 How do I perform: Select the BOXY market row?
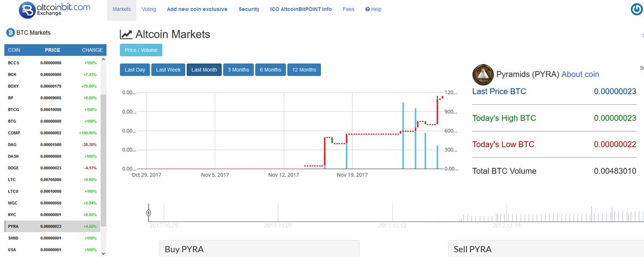click(52, 86)
